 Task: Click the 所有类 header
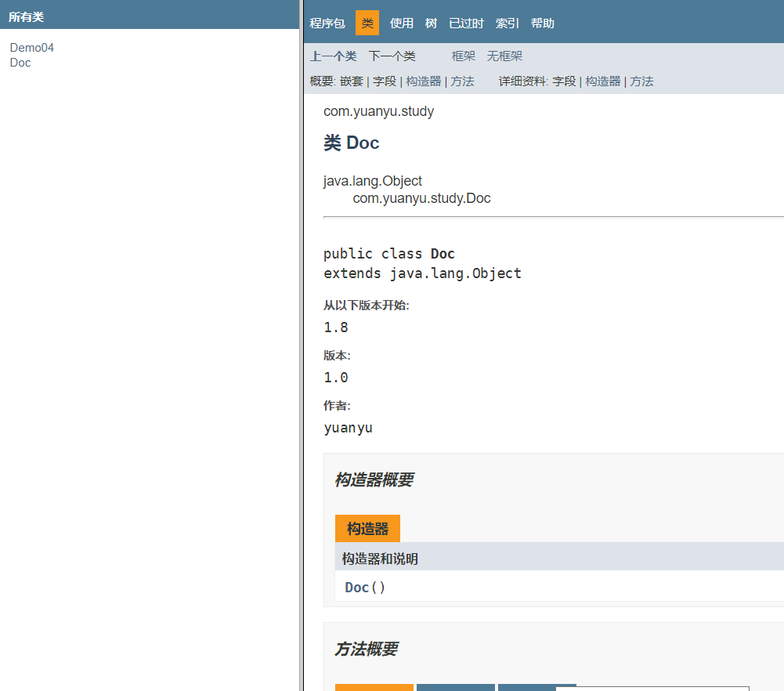(x=26, y=17)
